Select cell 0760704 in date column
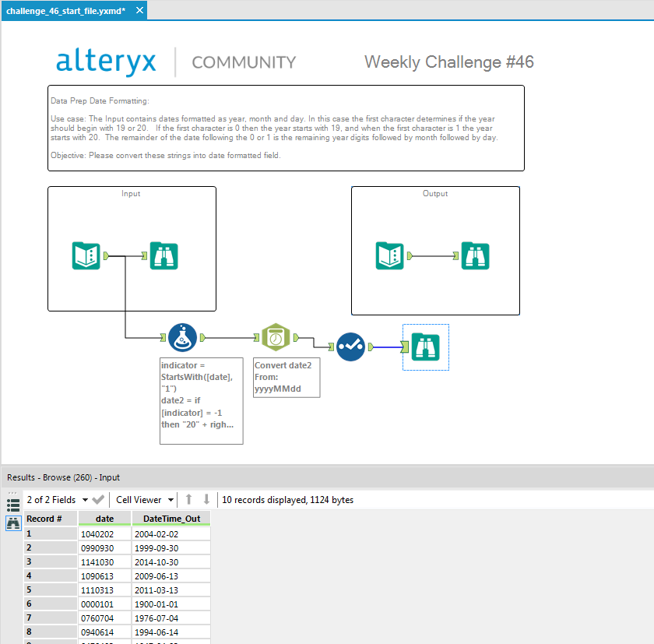 [104, 618]
